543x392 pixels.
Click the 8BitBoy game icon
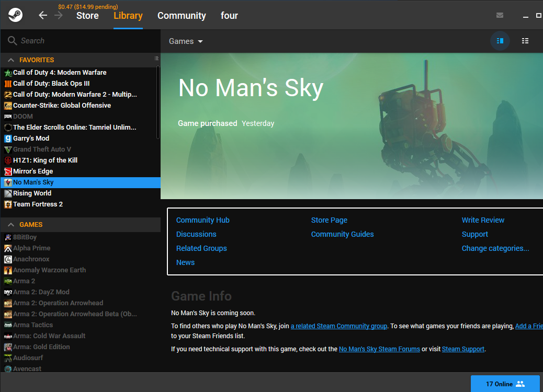coord(8,237)
